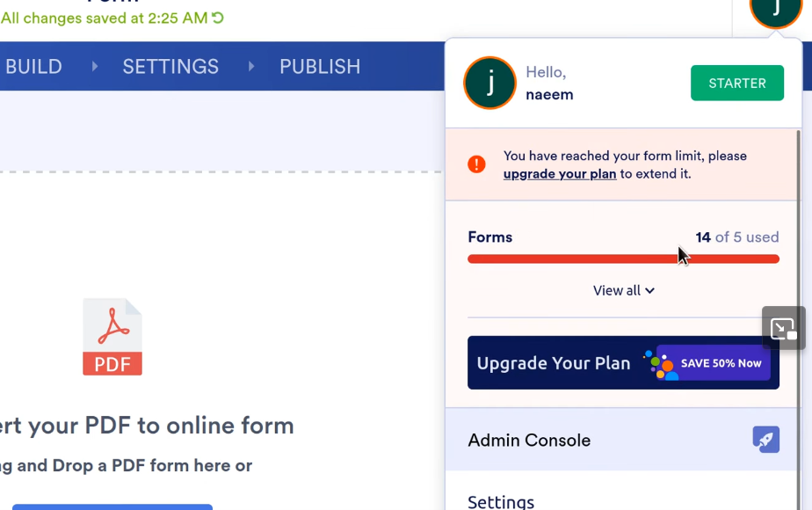
Task: Click the revision history icon beside saved message
Action: pyautogui.click(x=218, y=18)
